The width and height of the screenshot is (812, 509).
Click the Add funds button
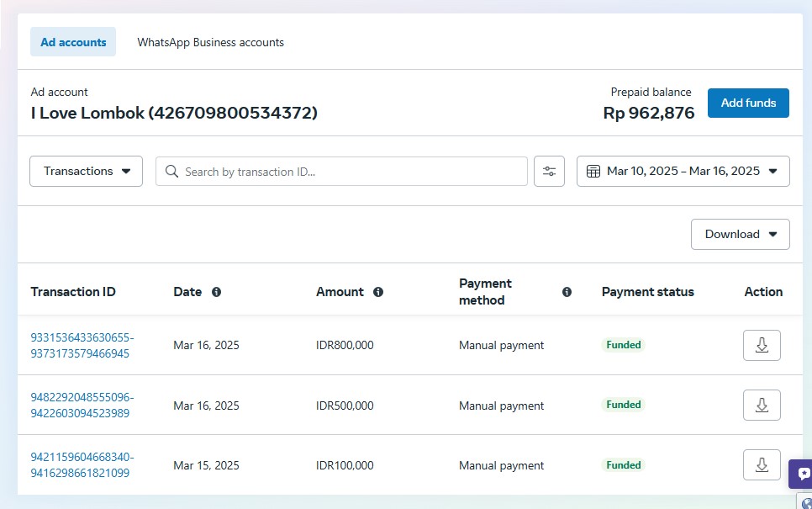point(747,103)
